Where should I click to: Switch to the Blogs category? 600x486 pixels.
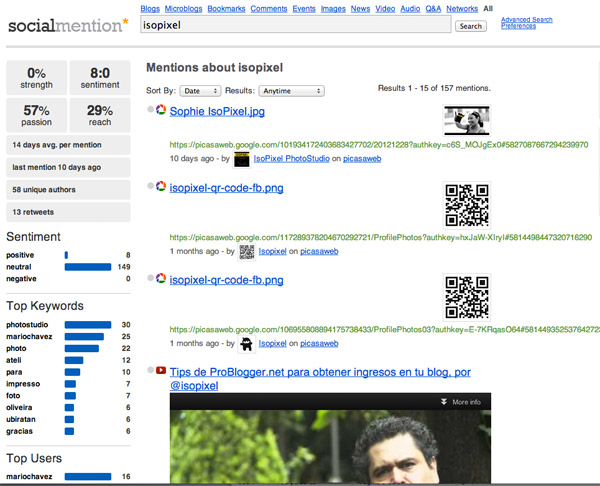point(150,8)
